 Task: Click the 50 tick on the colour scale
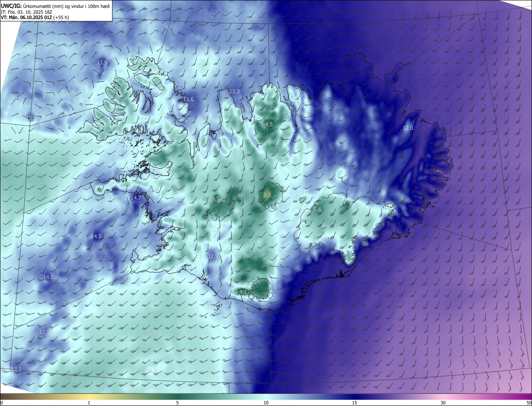point(529,403)
